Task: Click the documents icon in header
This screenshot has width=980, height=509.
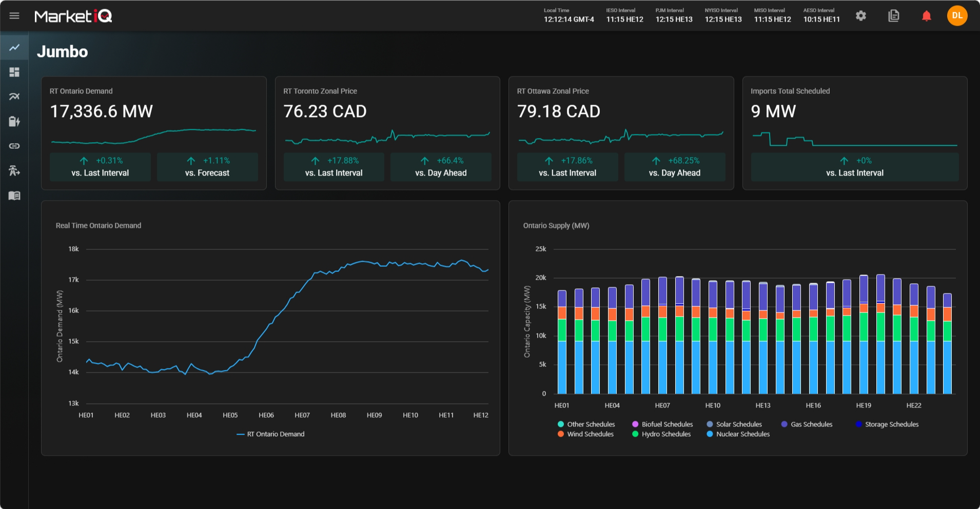Action: [894, 16]
